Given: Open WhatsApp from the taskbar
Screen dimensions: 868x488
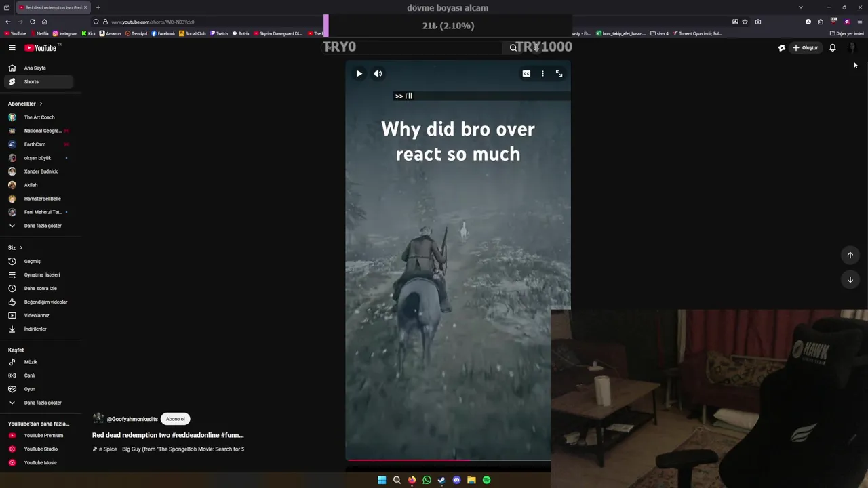Looking at the screenshot, I should click(x=427, y=480).
